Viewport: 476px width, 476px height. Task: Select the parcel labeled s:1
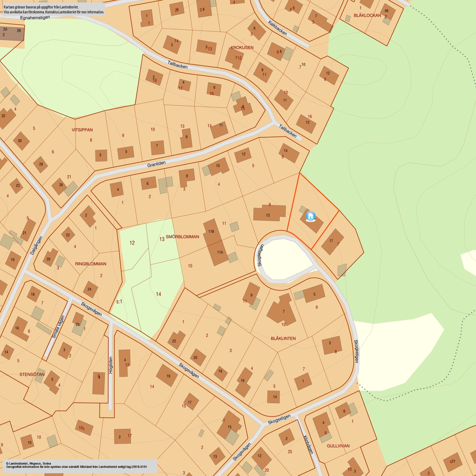pos(119,301)
